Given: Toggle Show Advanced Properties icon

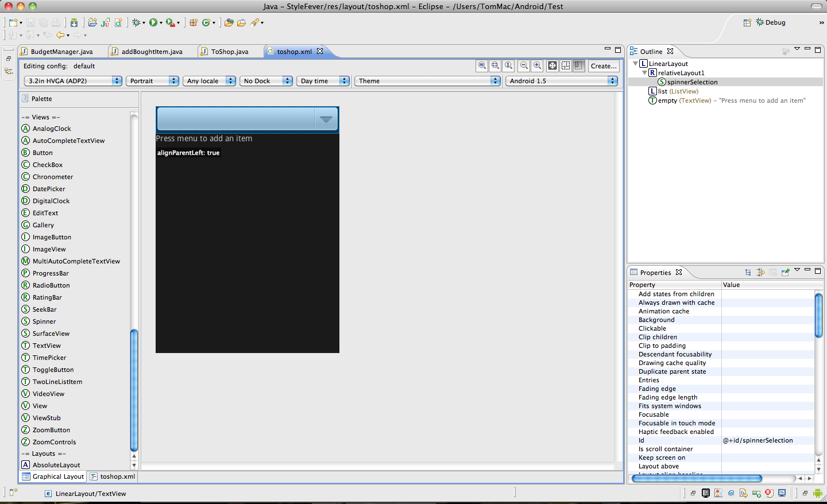Looking at the screenshot, I should point(760,273).
